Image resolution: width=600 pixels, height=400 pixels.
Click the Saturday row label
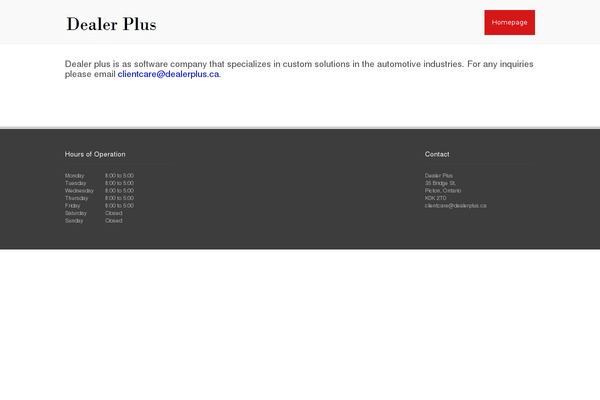pos(76,213)
